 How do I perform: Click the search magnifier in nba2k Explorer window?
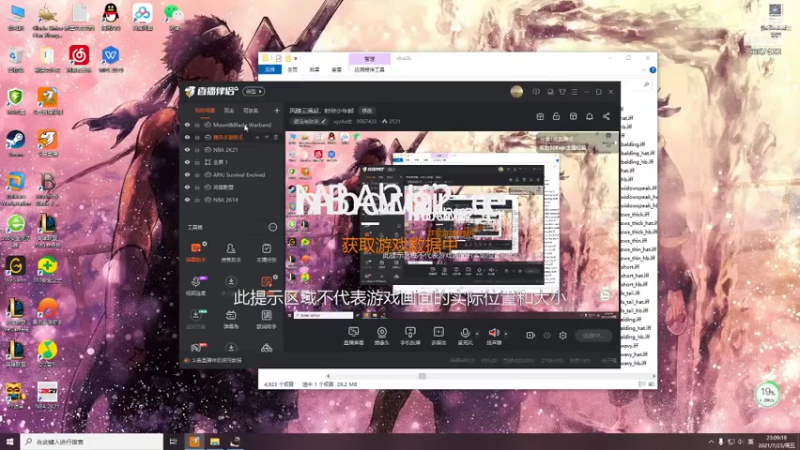point(646,84)
